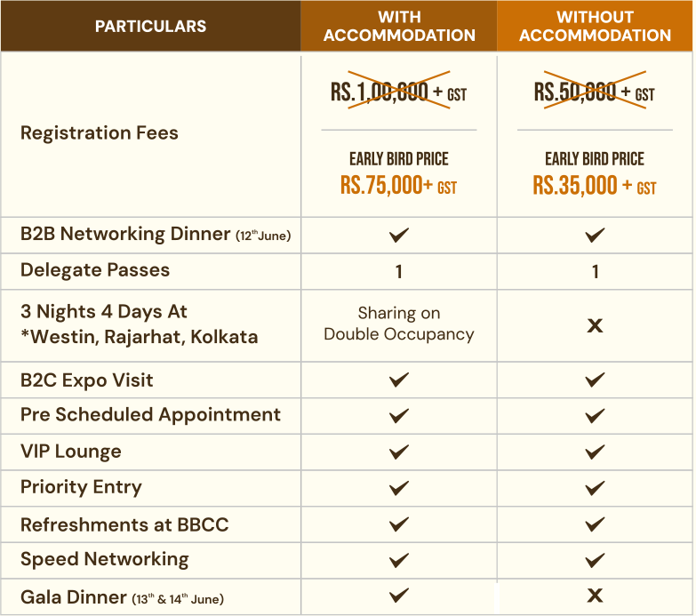This screenshot has height=616, width=696.
Task: Click Speed Networking checkmark with accommodation
Action: [399, 560]
